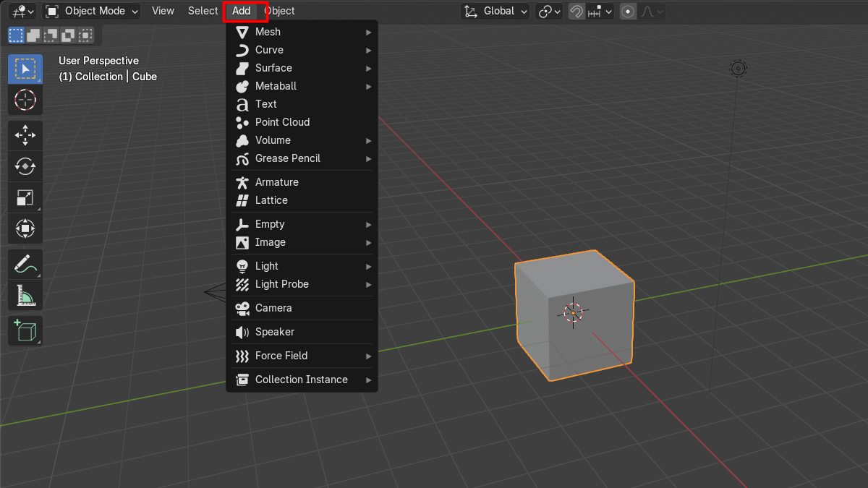Screen dimensions: 868x488
Task: Open the Empty submenu entry
Action: coord(302,224)
